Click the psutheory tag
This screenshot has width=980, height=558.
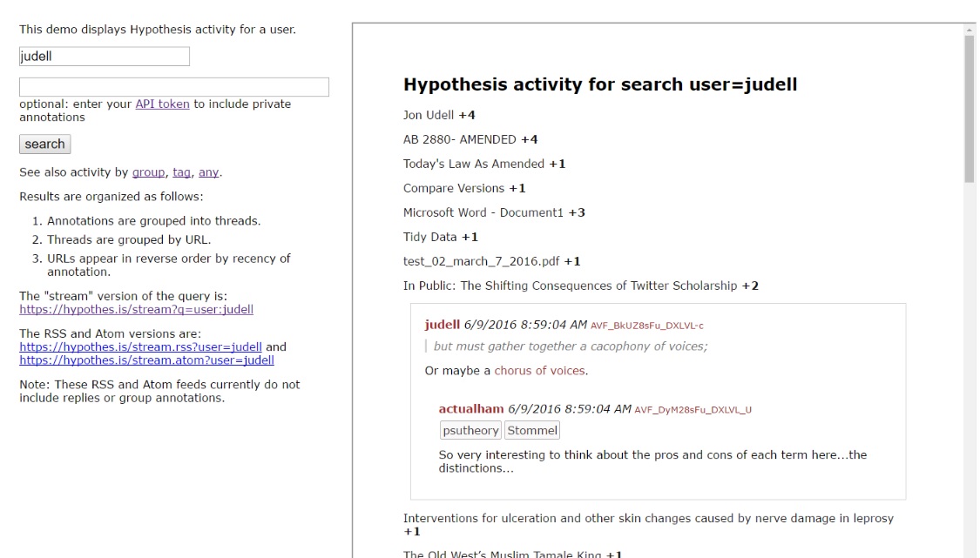[470, 431]
